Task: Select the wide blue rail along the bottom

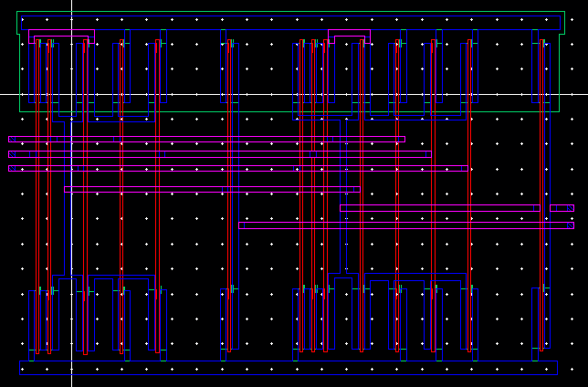Action: coord(289,368)
